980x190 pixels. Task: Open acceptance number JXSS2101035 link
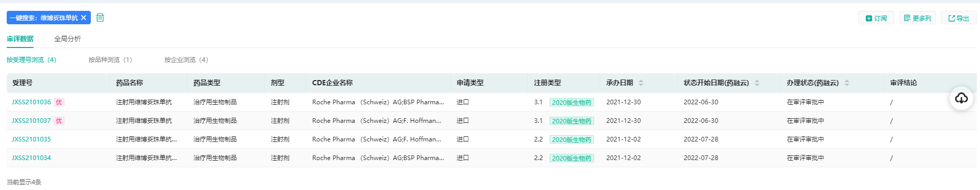click(x=31, y=139)
